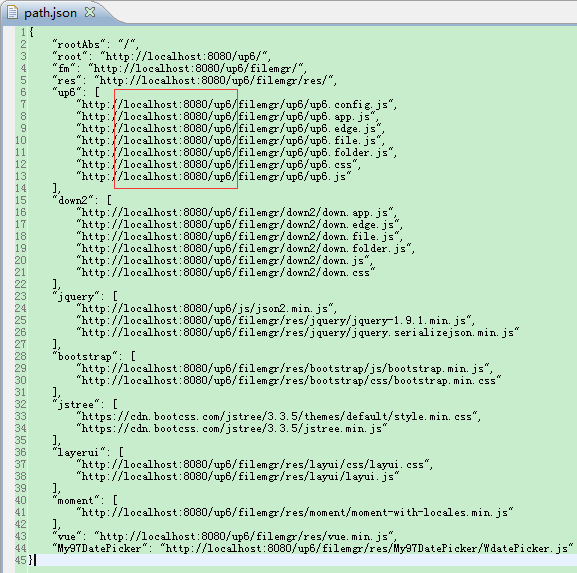Viewport: 577px width, 573px height.
Task: Click the file icon on the path.json tab
Action: click(13, 13)
